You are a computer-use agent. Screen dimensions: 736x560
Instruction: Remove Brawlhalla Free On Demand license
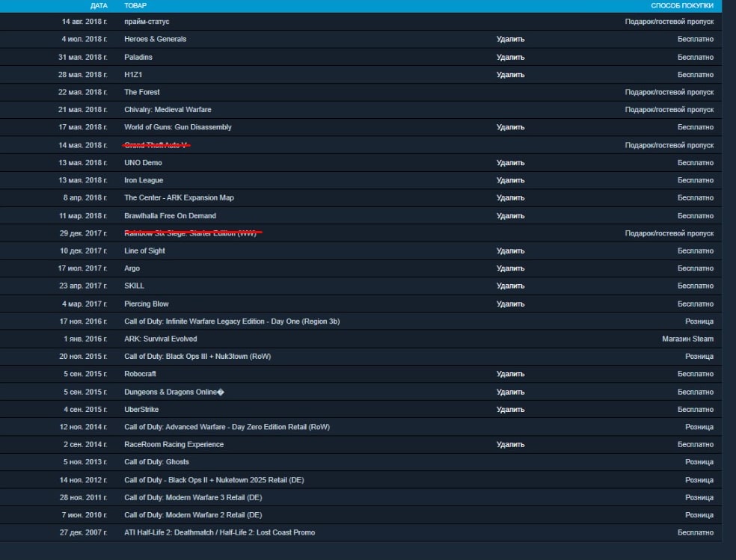pos(510,216)
